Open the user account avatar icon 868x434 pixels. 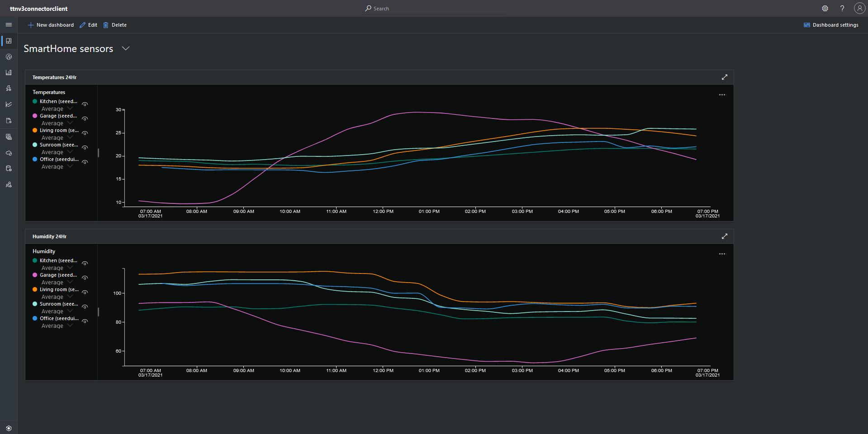[859, 9]
